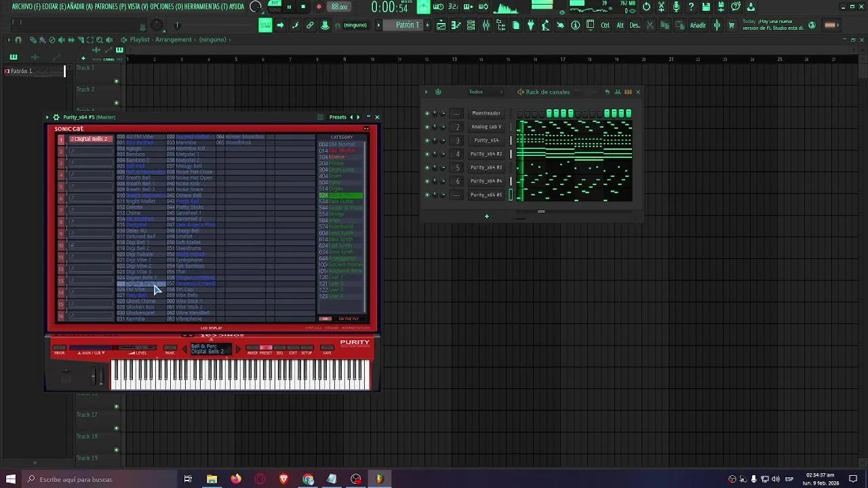This screenshot has height=488, width=868.
Task: Click the scissors and wrench tools icon
Action: coord(661,7)
